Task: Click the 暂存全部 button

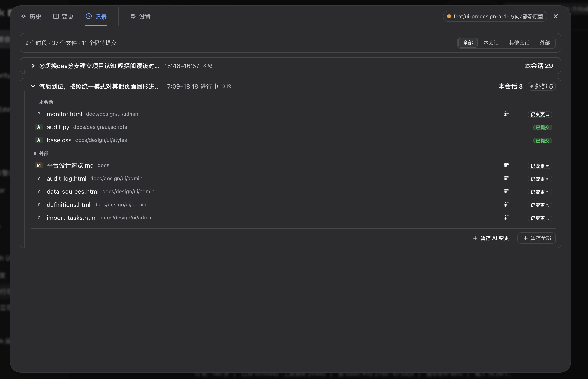Action: tap(536, 238)
